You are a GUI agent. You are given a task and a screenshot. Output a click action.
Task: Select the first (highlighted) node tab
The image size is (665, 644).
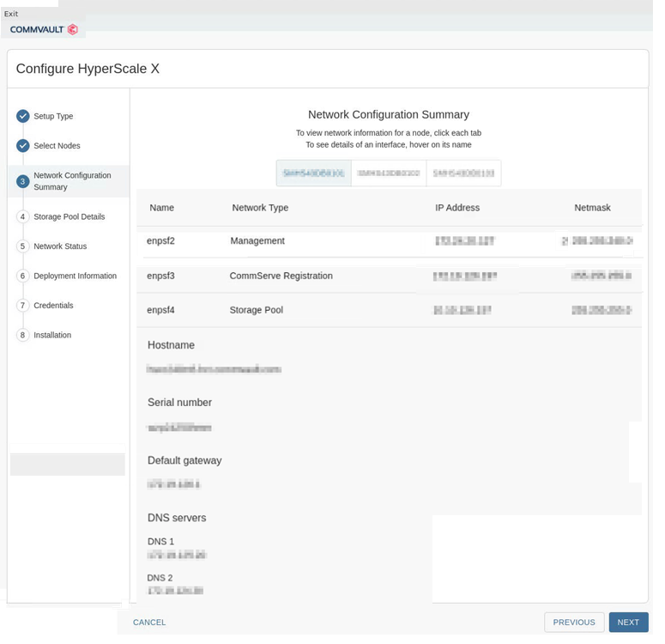point(313,173)
